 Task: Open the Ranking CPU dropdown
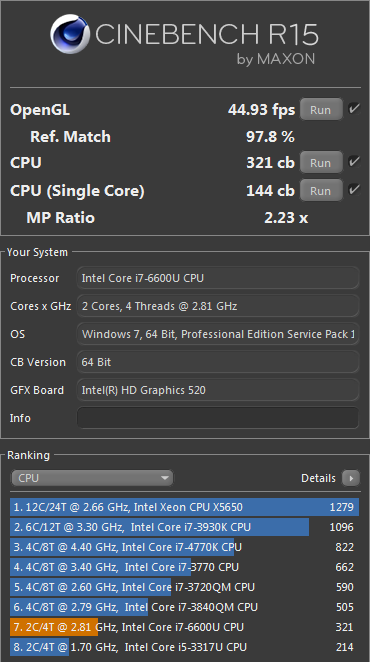pyautogui.click(x=92, y=478)
